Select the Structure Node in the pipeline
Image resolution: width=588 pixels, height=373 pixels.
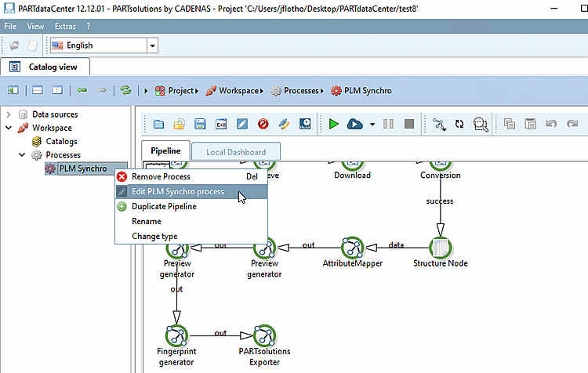(x=441, y=248)
